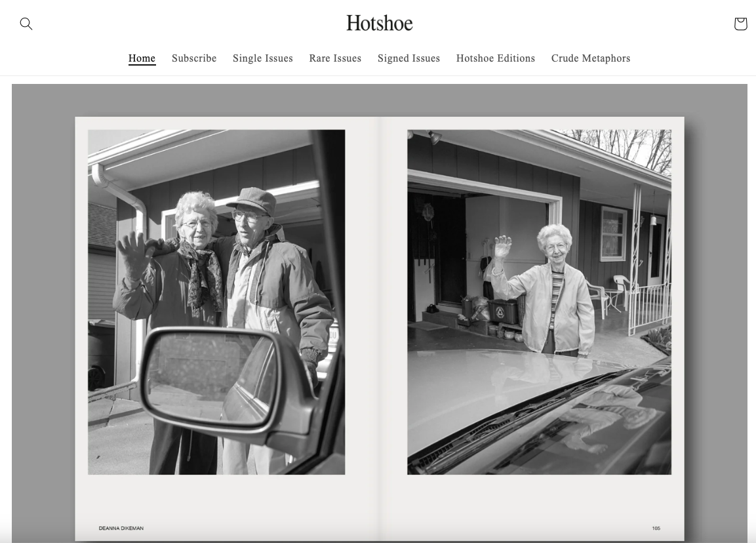Image resolution: width=756 pixels, height=543 pixels.
Task: Click the Deanna Dikeman caption text
Action: tap(121, 528)
